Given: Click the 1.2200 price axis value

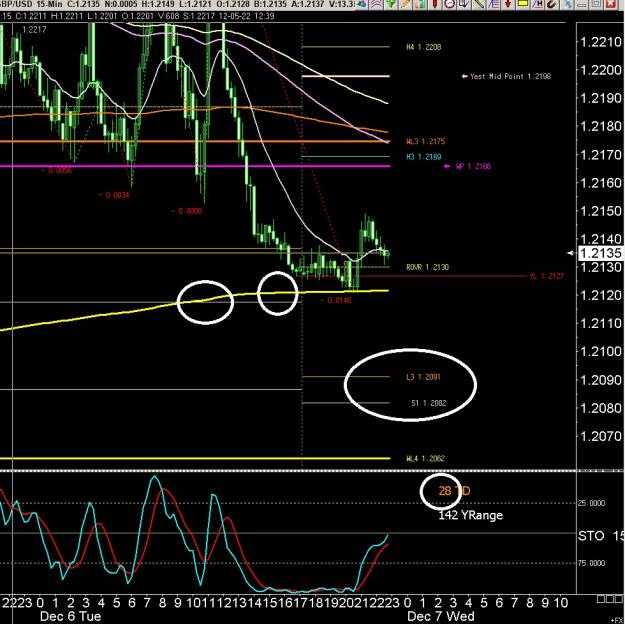Looking at the screenshot, I should coord(601,70).
